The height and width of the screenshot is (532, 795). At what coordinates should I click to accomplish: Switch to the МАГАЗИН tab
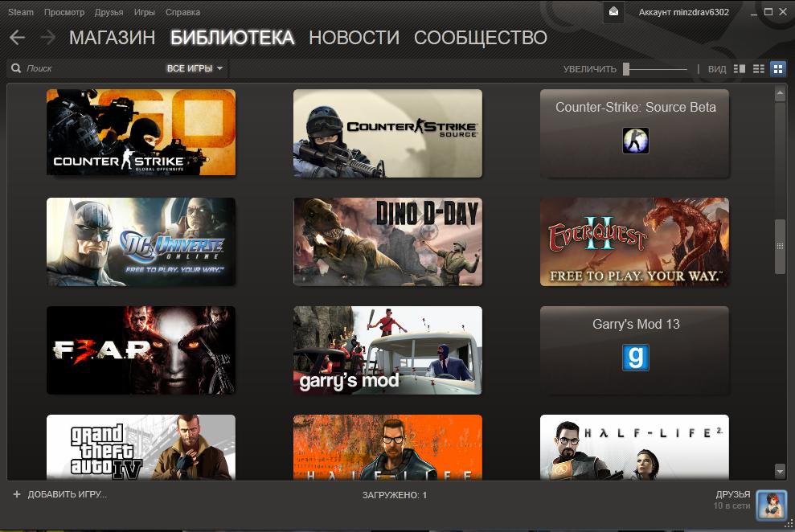112,38
